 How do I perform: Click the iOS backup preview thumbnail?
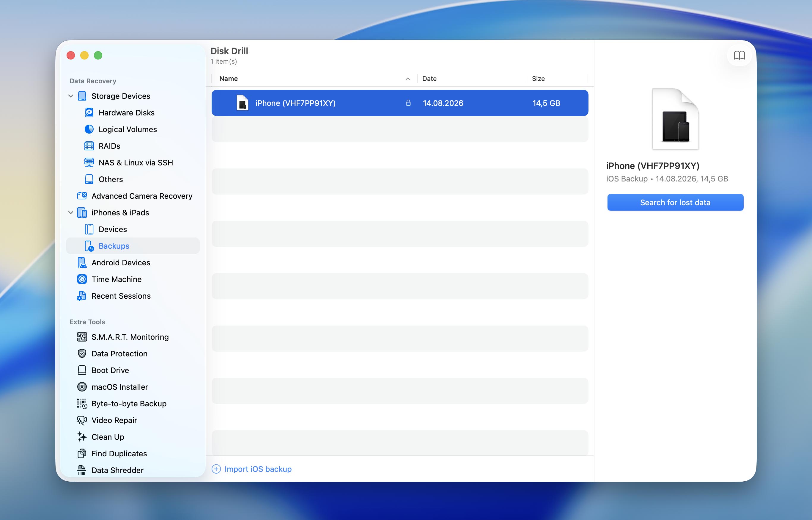(675, 118)
